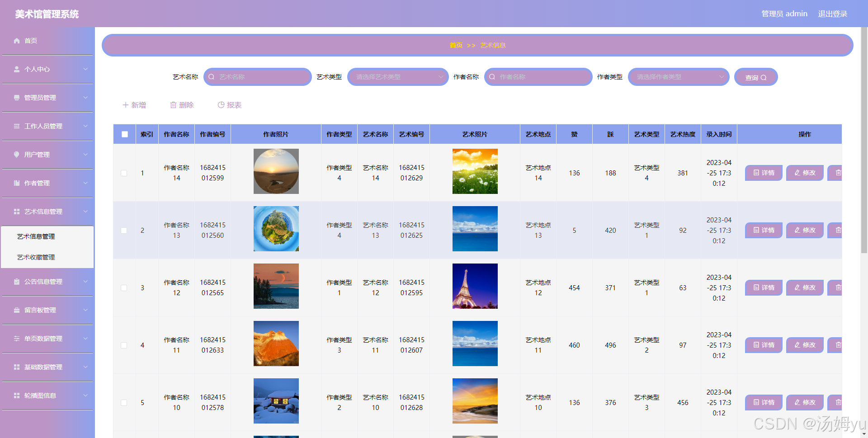Open the 作者类型 dropdown filter
Viewport: 868px width, 438px height.
click(679, 77)
